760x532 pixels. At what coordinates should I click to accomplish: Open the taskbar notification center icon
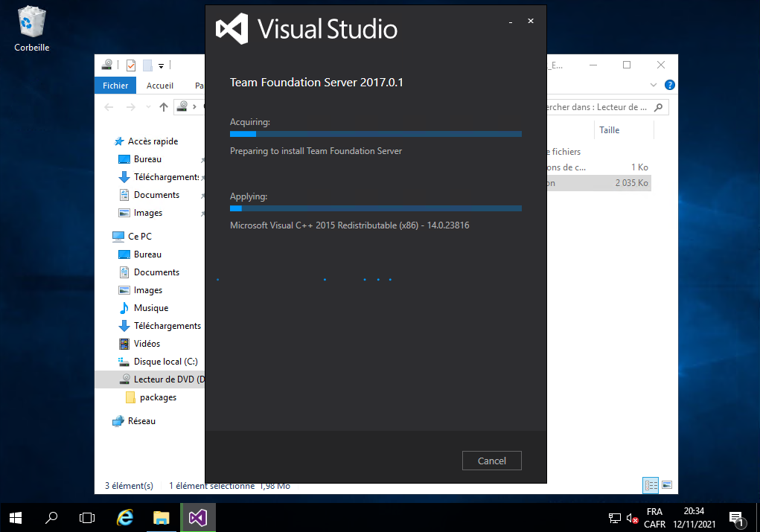737,517
